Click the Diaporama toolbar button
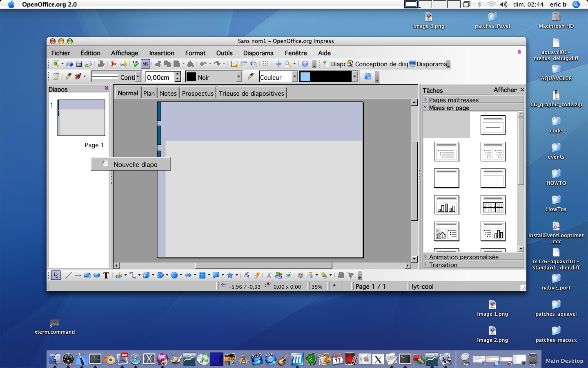The height and width of the screenshot is (368, 588). [x=428, y=64]
